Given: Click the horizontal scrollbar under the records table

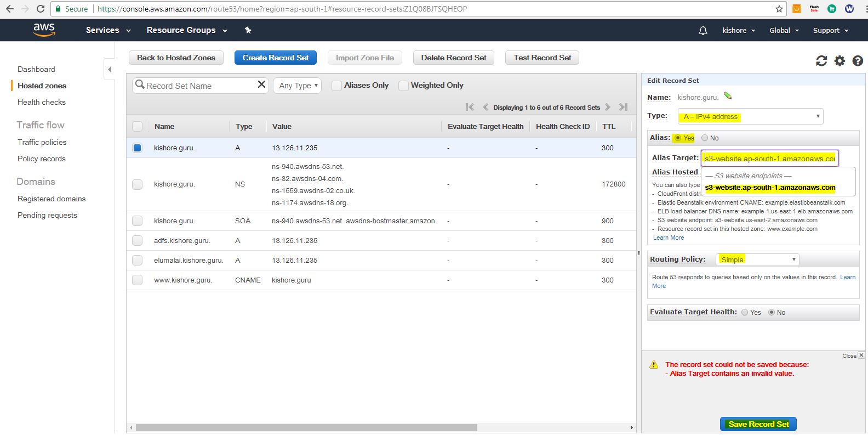Looking at the screenshot, I should pos(306,427).
